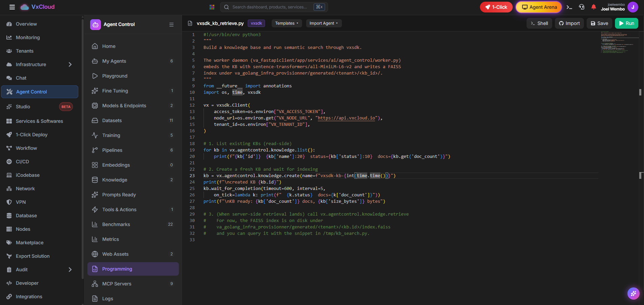Open Logs in Agent Control menu
The image size is (644, 305).
(133, 299)
